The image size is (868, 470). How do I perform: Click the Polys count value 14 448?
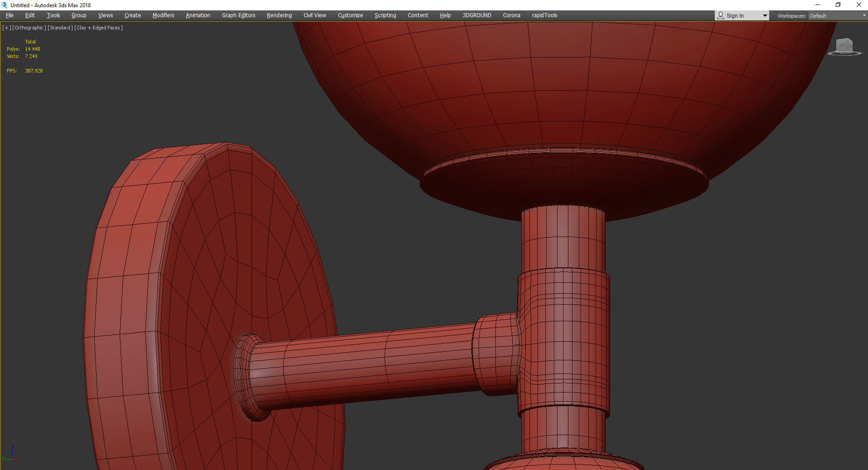[33, 49]
